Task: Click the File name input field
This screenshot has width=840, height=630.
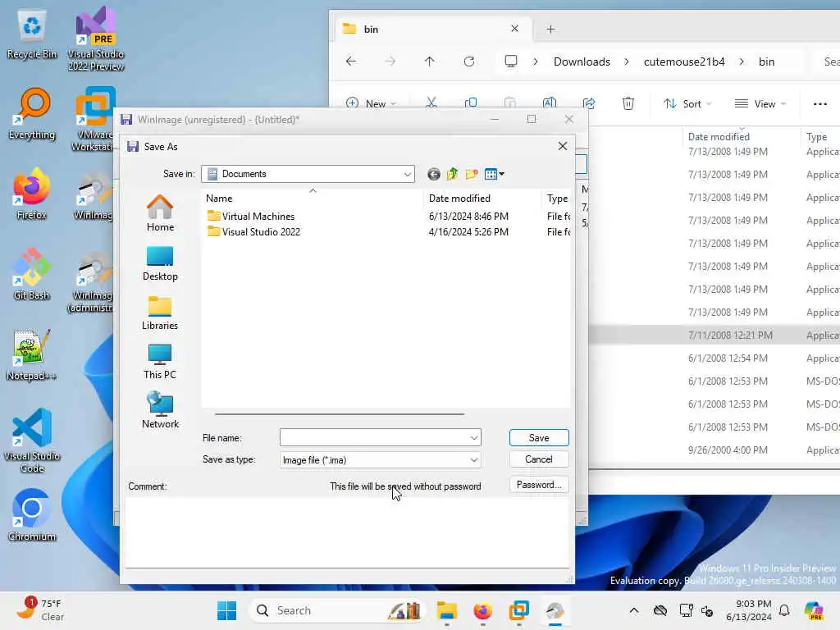Action: tap(374, 438)
